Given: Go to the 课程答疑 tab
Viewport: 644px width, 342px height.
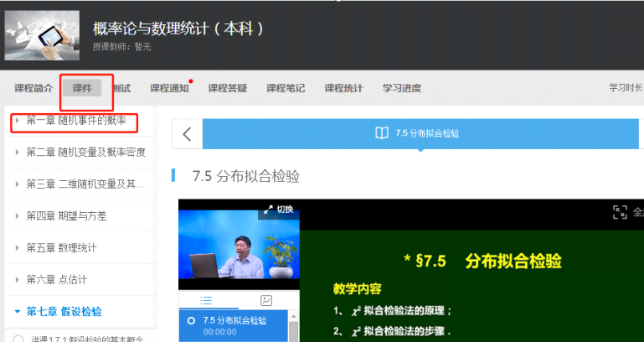Looking at the screenshot, I should 227,88.
